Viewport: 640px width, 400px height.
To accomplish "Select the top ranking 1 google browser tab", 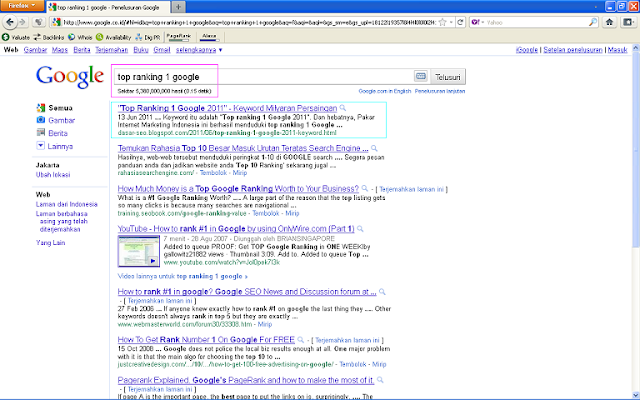I will pos(108,7).
